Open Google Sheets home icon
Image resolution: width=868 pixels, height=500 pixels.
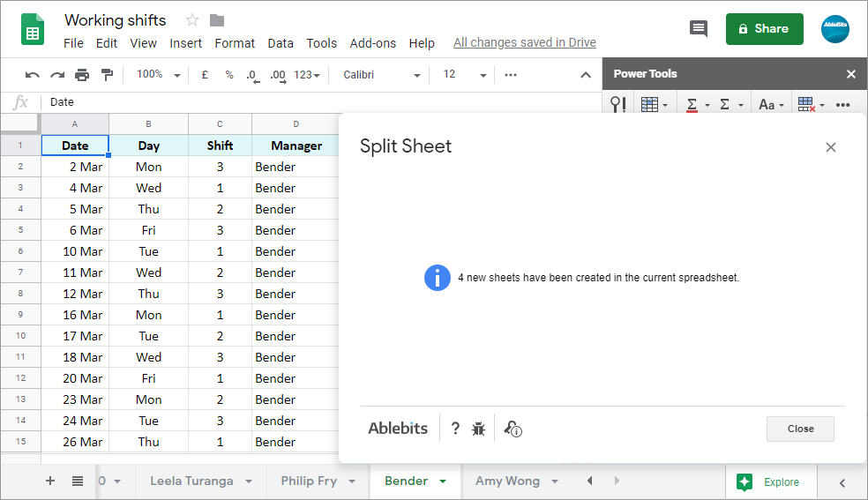tap(32, 29)
